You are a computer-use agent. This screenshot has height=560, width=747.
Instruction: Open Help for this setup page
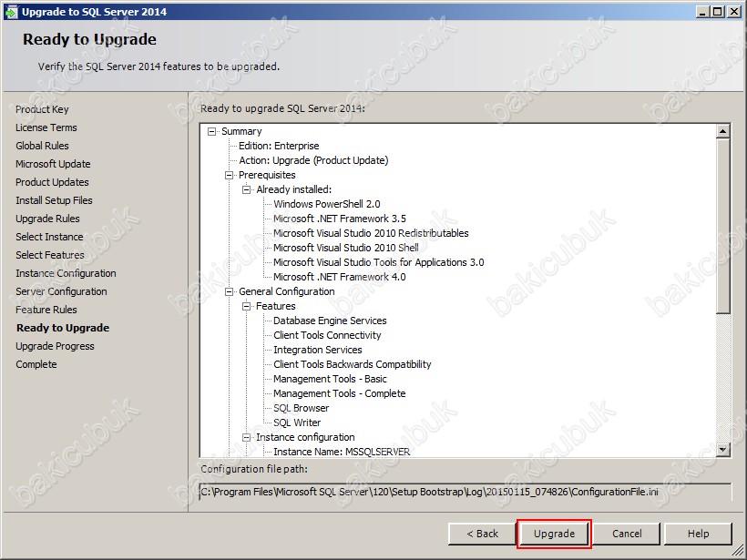pyautogui.click(x=698, y=534)
